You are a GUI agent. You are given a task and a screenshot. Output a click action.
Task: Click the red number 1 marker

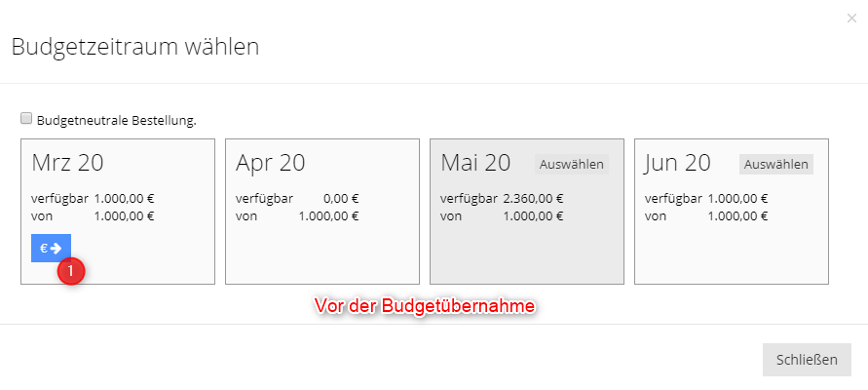(70, 271)
